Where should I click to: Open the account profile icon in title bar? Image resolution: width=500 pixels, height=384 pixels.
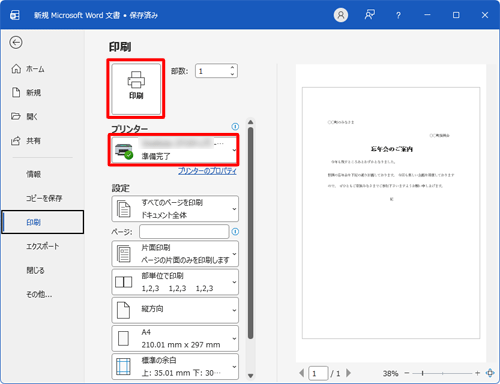tap(341, 15)
